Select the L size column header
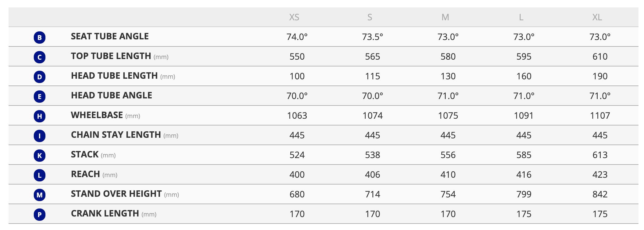The width and height of the screenshot is (644, 230). [x=521, y=17]
